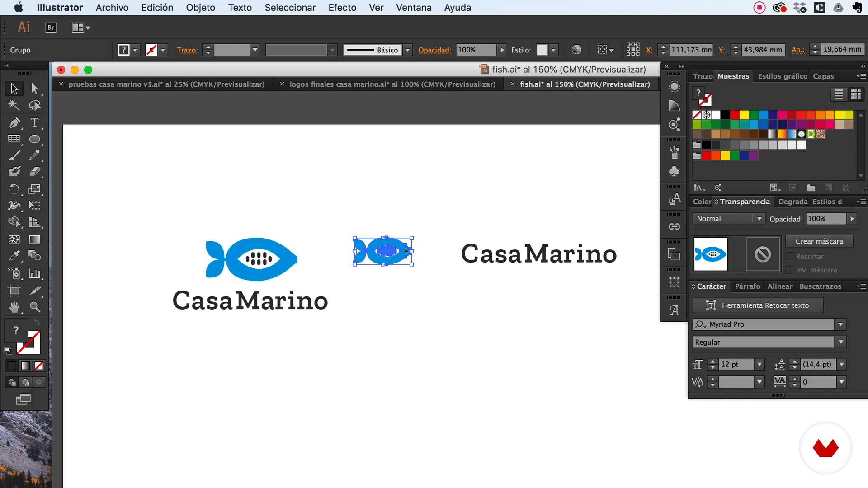Open the Efecto menu

342,7
